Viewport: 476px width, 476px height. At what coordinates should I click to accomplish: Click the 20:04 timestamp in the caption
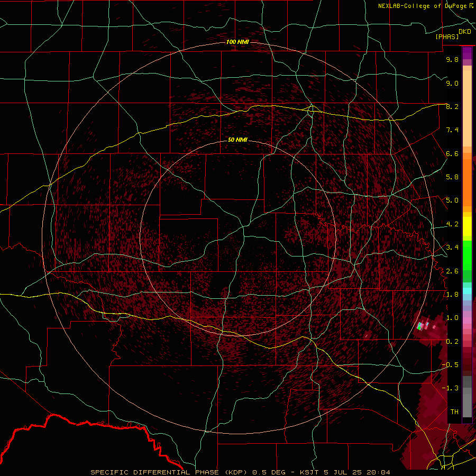coord(378,472)
